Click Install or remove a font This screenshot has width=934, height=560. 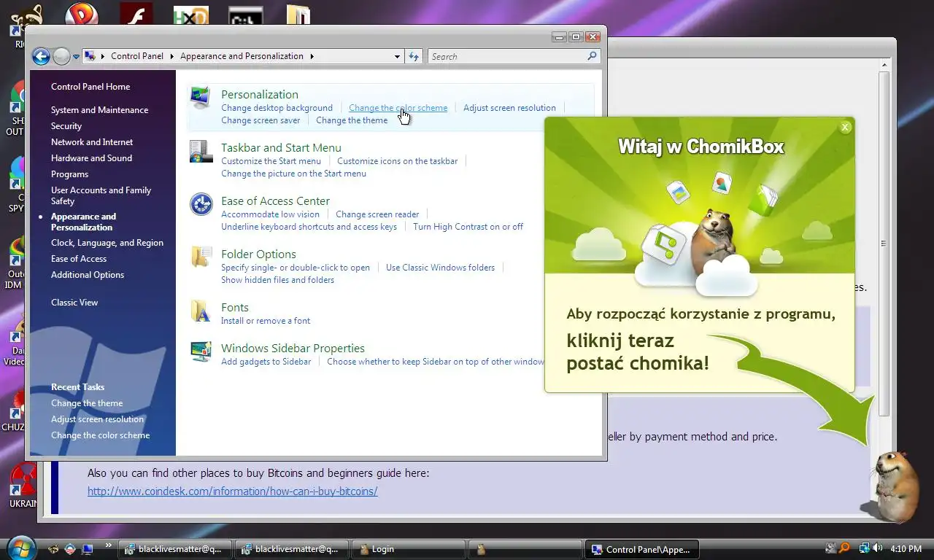266,321
